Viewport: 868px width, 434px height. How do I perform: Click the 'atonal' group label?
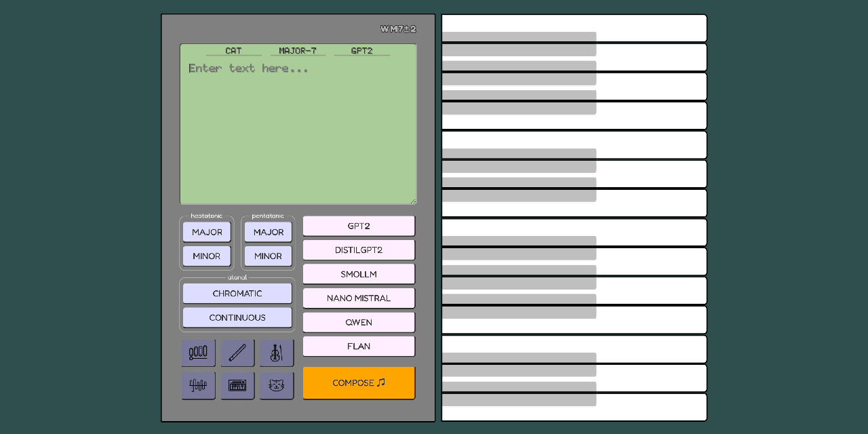tap(237, 277)
